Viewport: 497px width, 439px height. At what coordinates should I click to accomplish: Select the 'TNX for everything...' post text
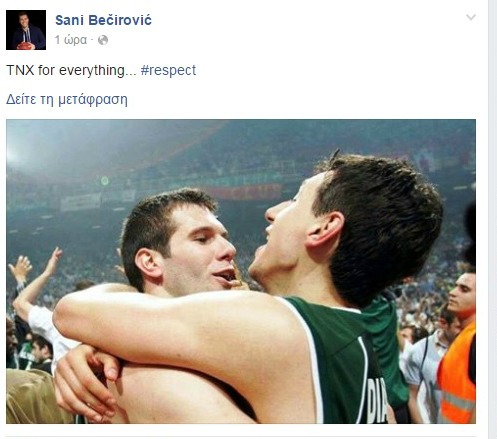coord(71,70)
